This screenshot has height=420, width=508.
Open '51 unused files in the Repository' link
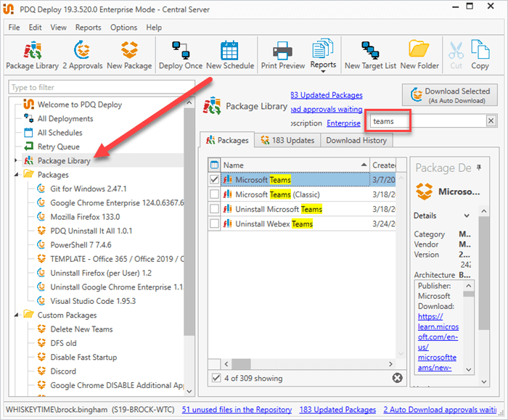pyautogui.click(x=237, y=410)
